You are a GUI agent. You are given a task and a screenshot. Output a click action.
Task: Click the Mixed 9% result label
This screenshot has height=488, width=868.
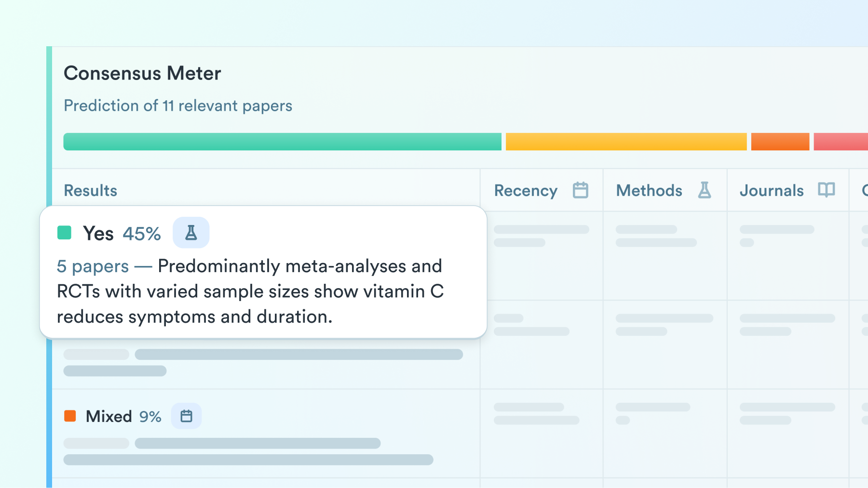(123, 416)
